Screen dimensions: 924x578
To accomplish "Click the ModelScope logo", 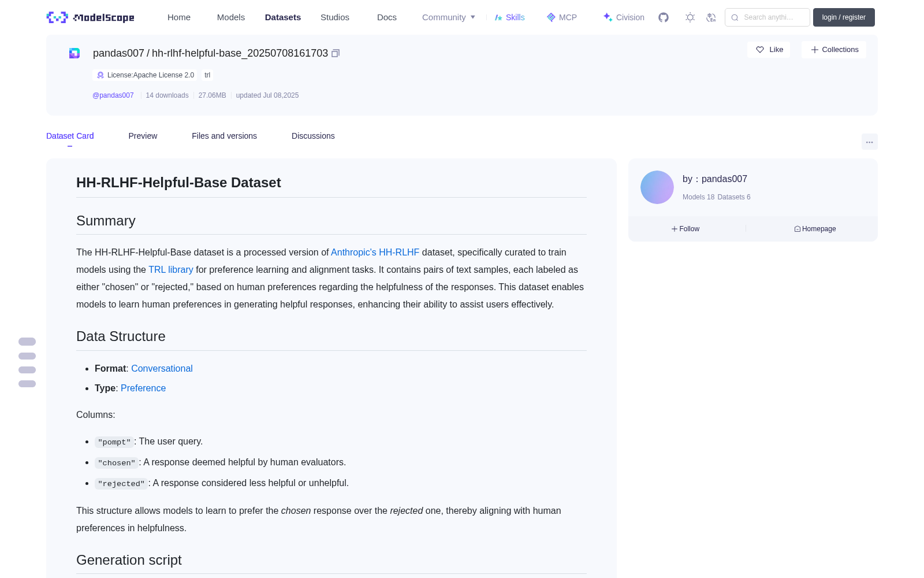I will (90, 17).
